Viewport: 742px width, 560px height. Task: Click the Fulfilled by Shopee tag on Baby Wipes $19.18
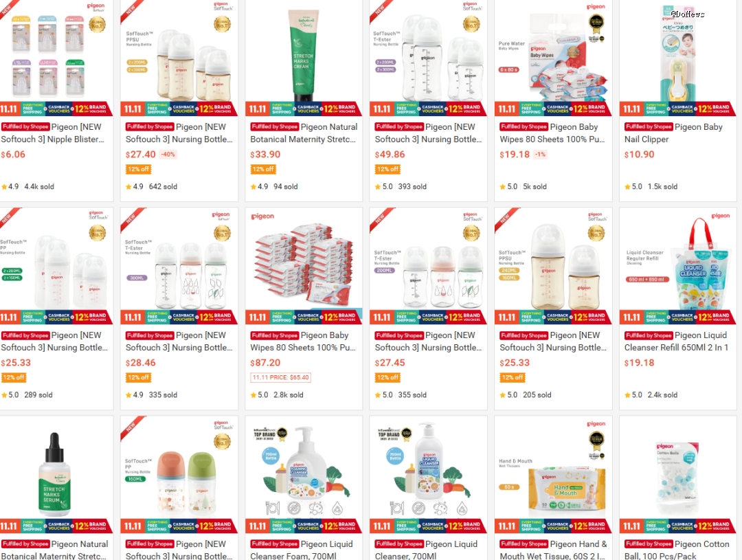coord(524,127)
